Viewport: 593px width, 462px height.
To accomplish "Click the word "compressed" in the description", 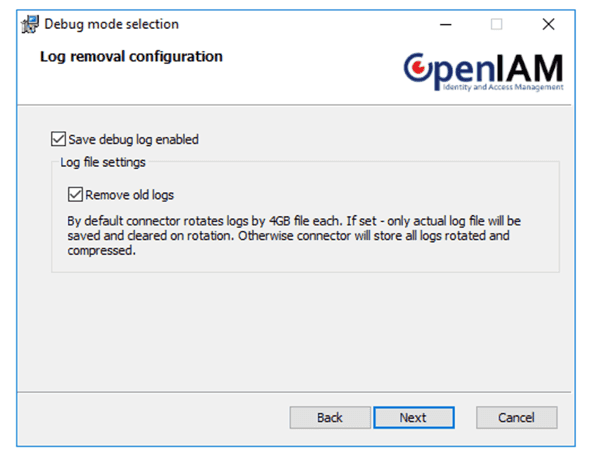I will [x=100, y=251].
